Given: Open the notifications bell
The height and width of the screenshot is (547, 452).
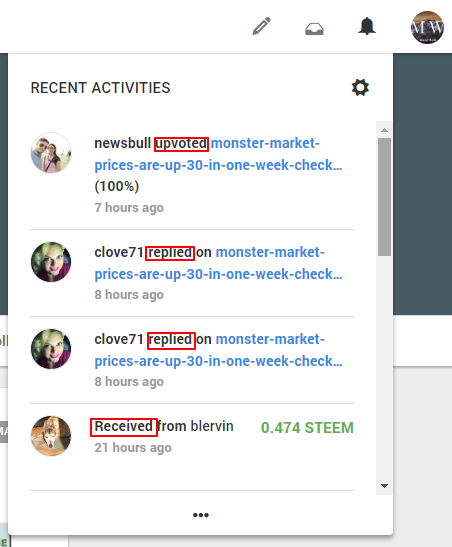Looking at the screenshot, I should coord(367,26).
